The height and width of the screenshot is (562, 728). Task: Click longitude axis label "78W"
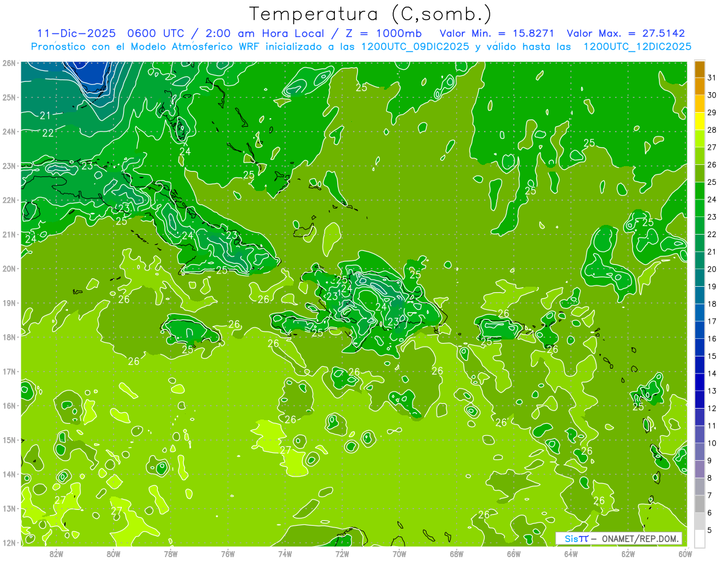(x=170, y=554)
